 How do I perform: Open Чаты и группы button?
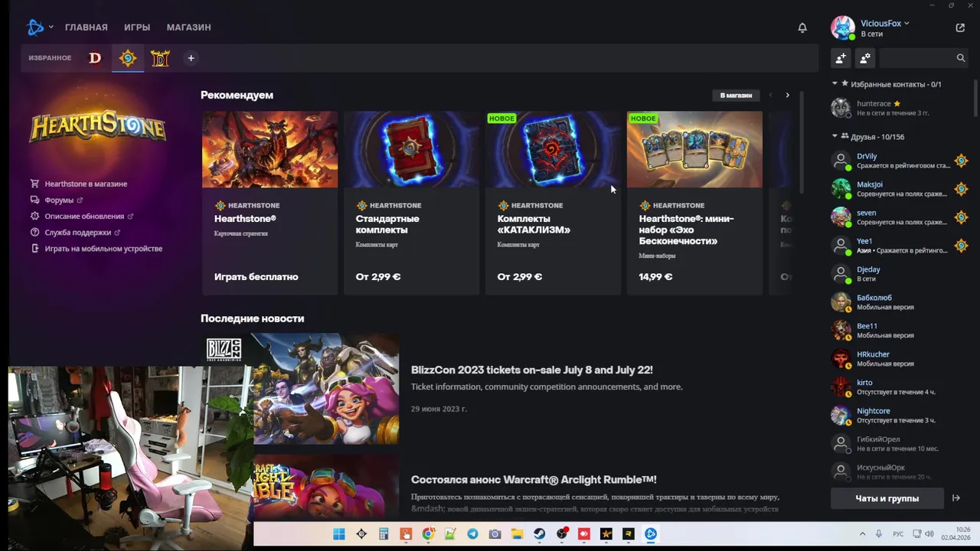887,498
